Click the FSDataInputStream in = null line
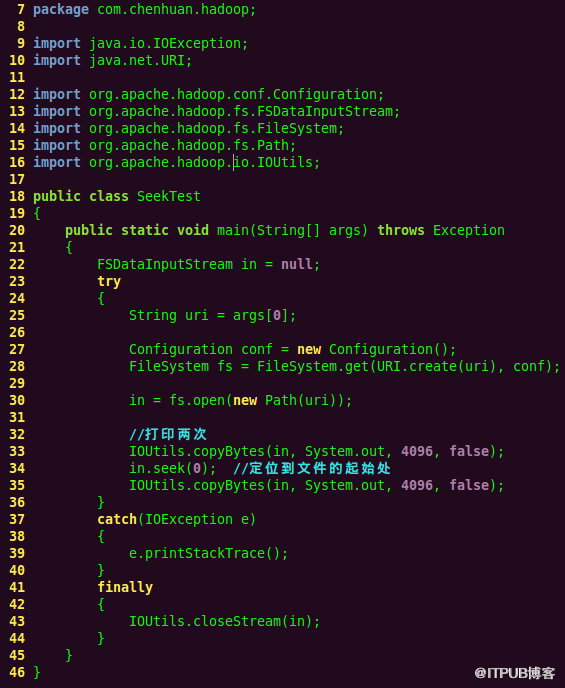The height and width of the screenshot is (688, 565). (208, 265)
